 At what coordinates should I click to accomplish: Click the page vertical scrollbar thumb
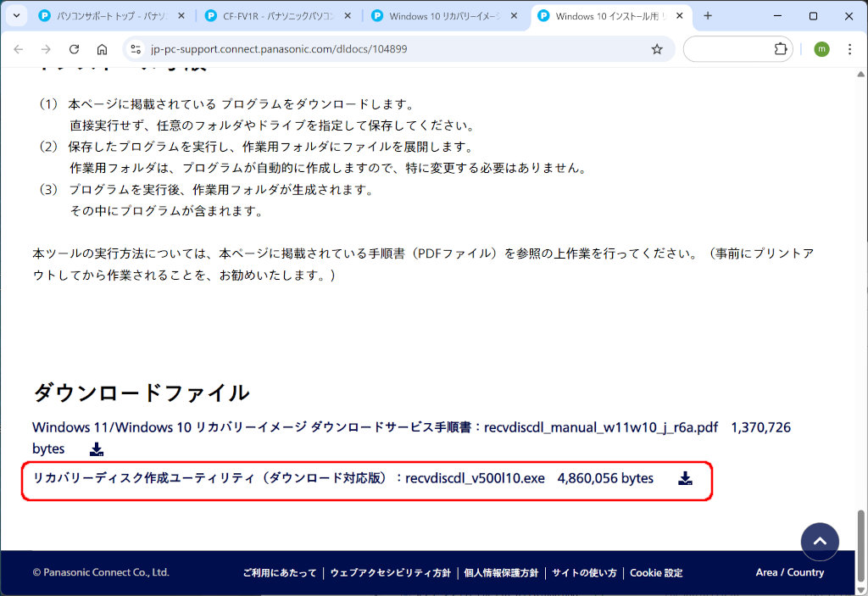[x=861, y=546]
